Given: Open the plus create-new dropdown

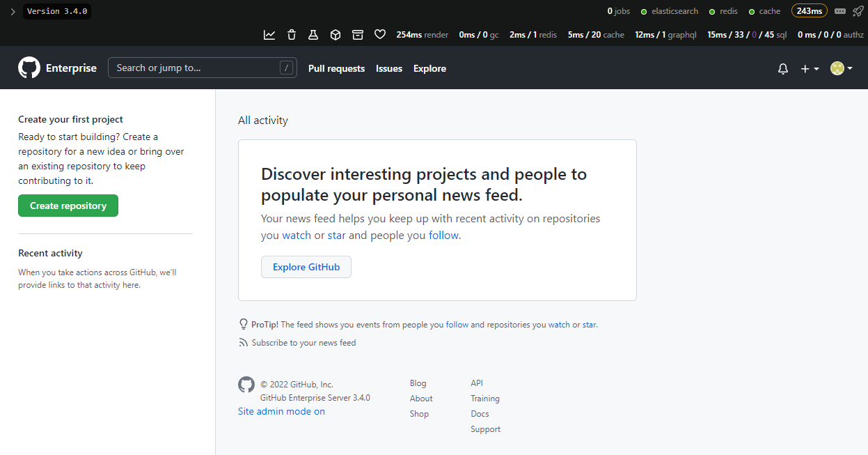Looking at the screenshot, I should point(809,68).
